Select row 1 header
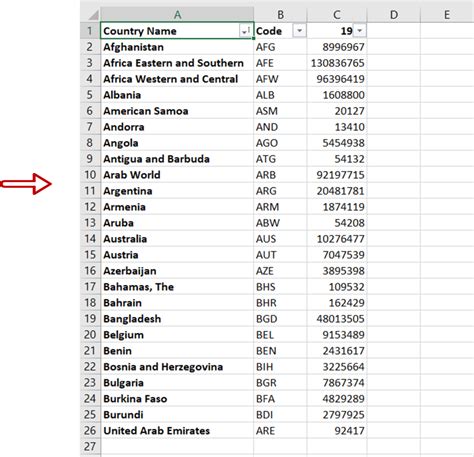The width and height of the screenshot is (474, 457). pyautogui.click(x=90, y=31)
